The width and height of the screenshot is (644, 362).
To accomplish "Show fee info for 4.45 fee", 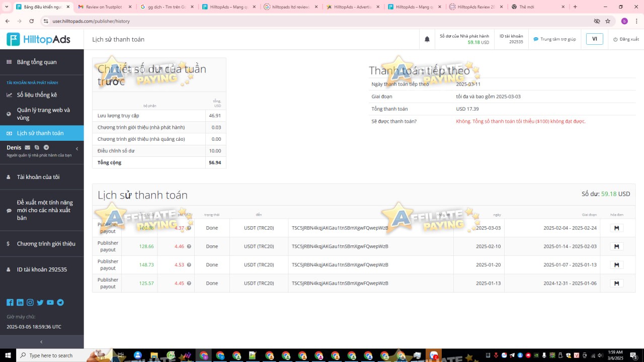I will 189,283.
